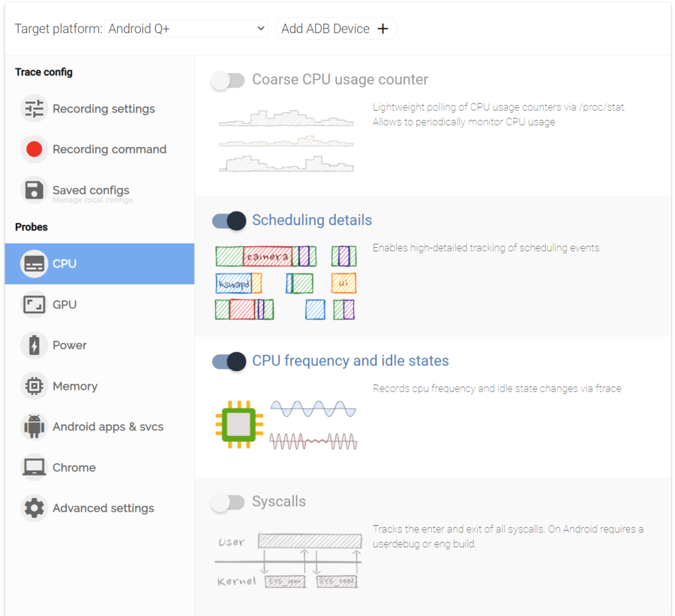Screen dimensions: 675x616
Task: Enable the Syscalls toggle switch
Action: 228,503
